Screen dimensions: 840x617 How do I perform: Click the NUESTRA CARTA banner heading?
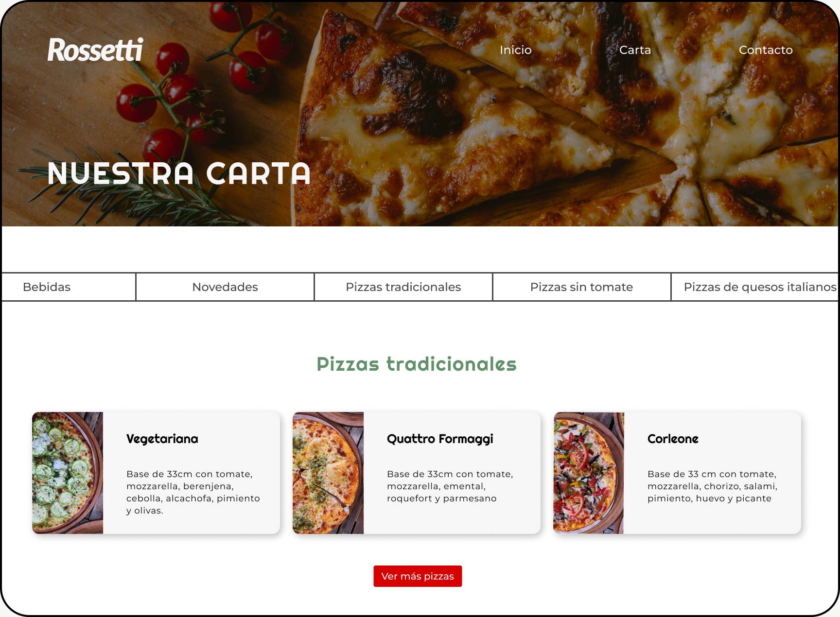[x=179, y=173]
